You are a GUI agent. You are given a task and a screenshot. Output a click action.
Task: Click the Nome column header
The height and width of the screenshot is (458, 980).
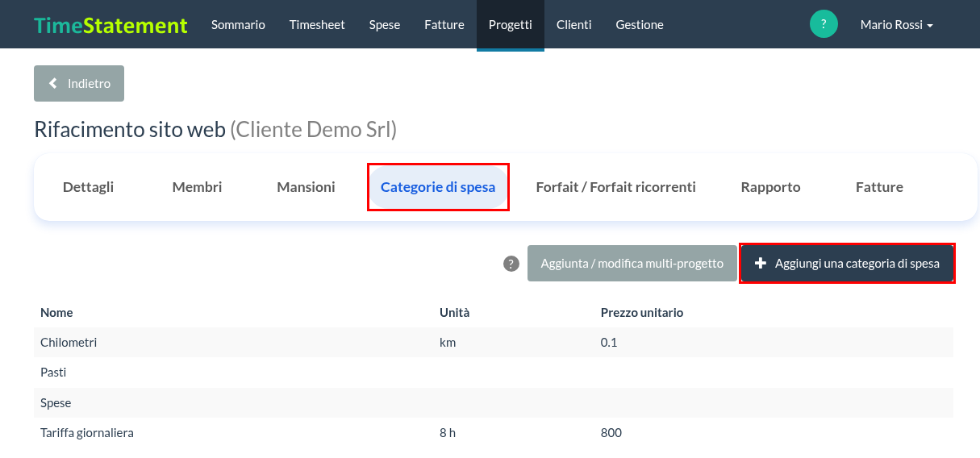(56, 312)
